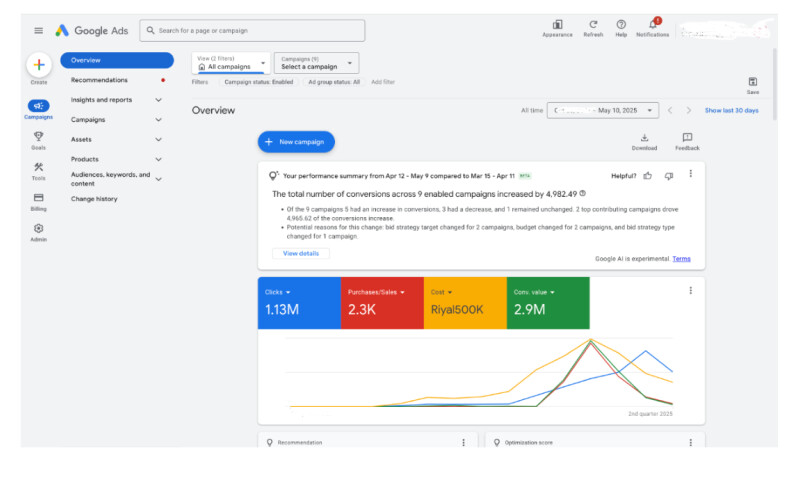Select Recommendations in the side menu
800x480 pixels.
tap(99, 80)
